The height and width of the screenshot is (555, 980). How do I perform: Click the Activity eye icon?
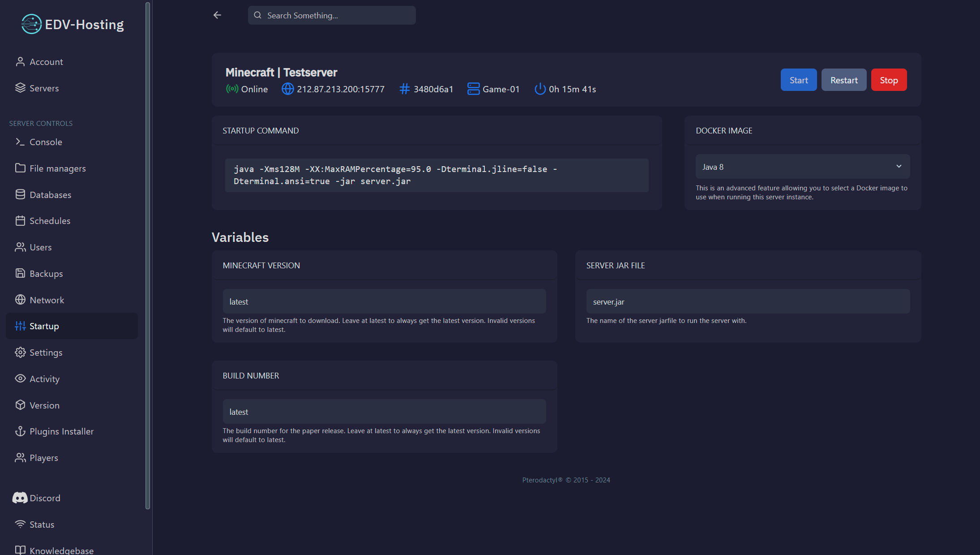(x=20, y=379)
